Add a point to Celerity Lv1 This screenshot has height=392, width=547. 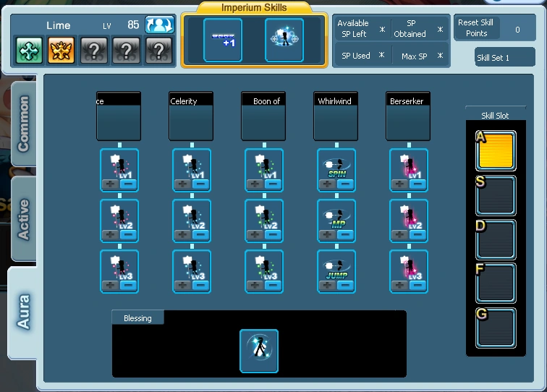[182, 184]
